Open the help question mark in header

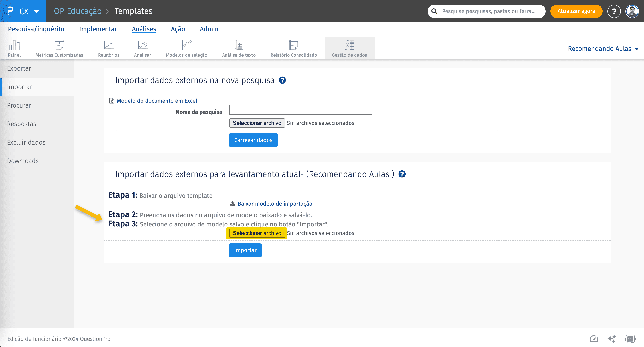pos(614,11)
